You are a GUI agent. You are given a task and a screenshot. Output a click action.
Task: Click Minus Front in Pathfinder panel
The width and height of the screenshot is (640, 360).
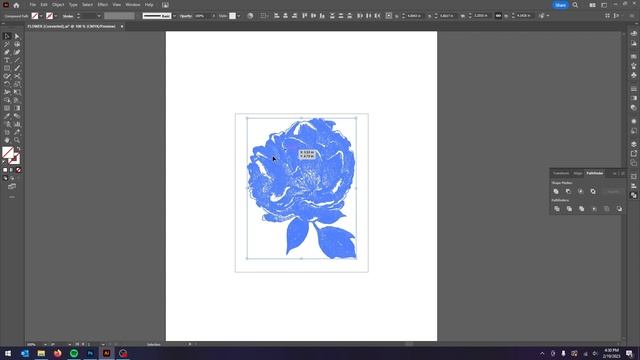point(568,191)
